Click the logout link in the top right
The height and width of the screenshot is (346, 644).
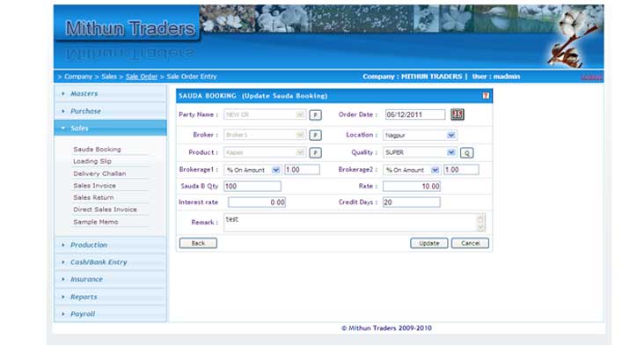[x=591, y=77]
